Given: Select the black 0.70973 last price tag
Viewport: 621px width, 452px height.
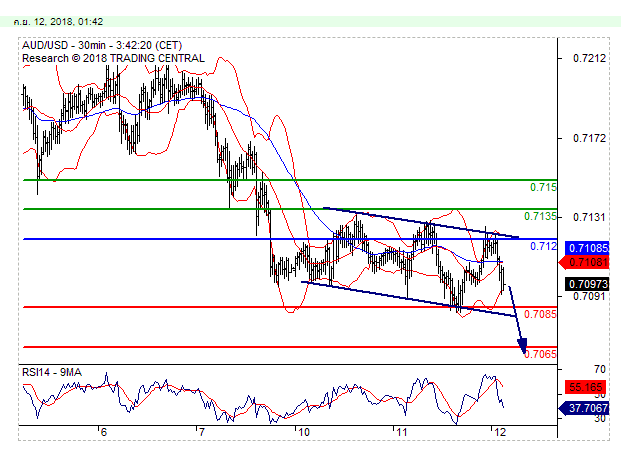Looking at the screenshot, I should coord(587,284).
